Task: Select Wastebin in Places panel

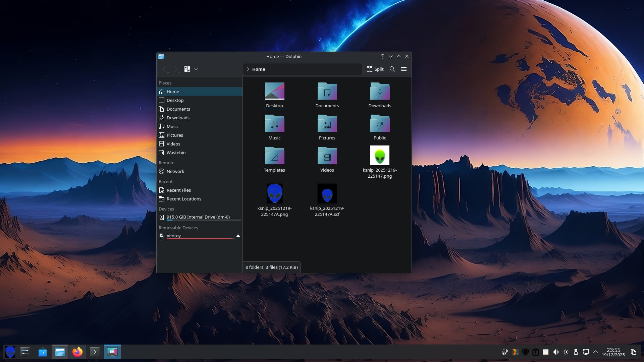Action: click(x=176, y=153)
